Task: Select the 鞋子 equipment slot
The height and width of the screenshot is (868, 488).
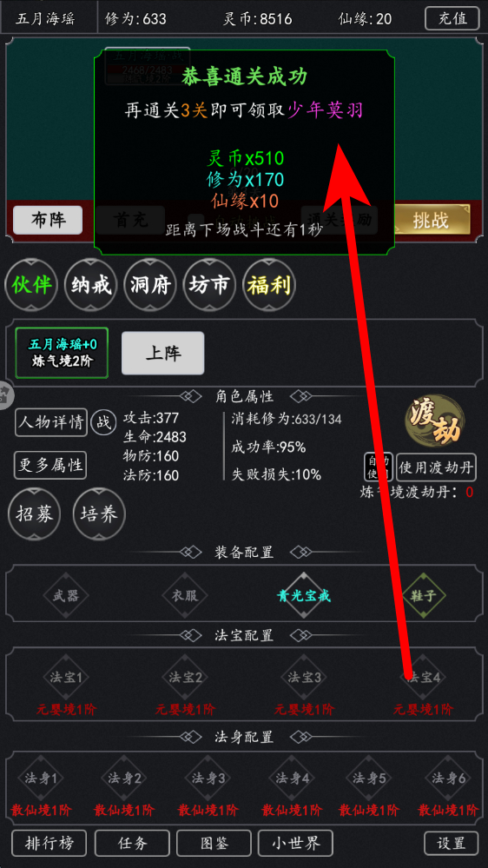Action: (x=423, y=596)
